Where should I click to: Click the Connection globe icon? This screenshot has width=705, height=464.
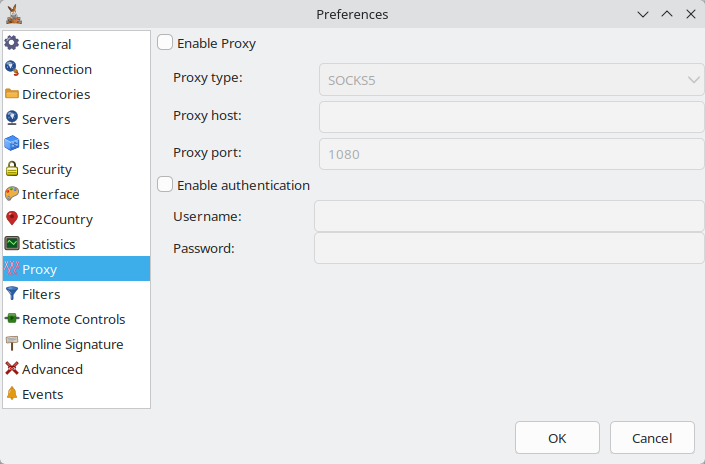pyautogui.click(x=12, y=68)
